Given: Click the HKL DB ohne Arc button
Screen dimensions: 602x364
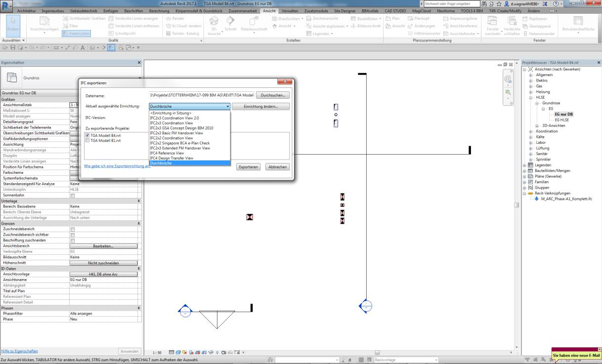Looking at the screenshot, I should (x=103, y=274).
